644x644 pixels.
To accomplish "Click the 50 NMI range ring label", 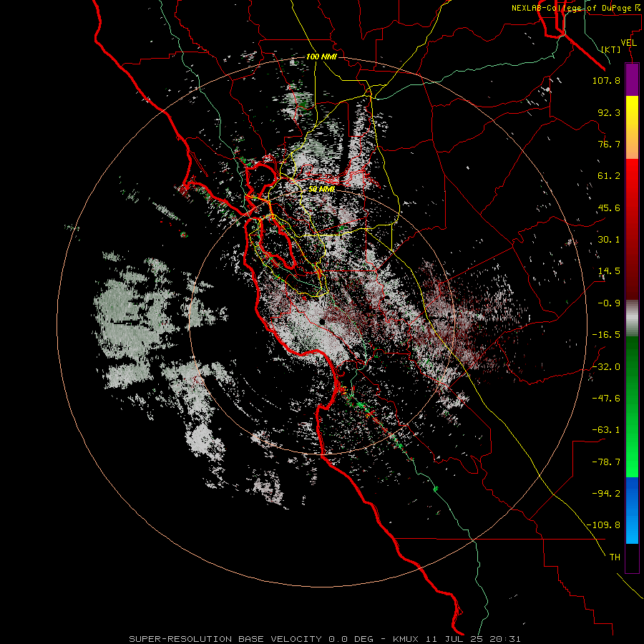I will [x=321, y=189].
